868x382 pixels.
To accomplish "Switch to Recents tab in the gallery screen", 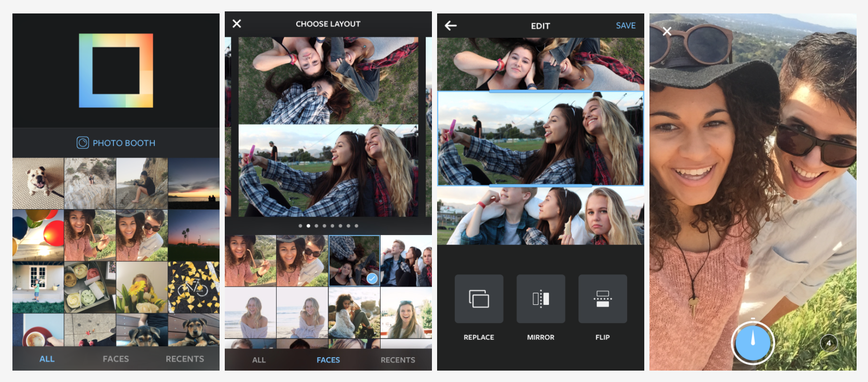I will (184, 359).
